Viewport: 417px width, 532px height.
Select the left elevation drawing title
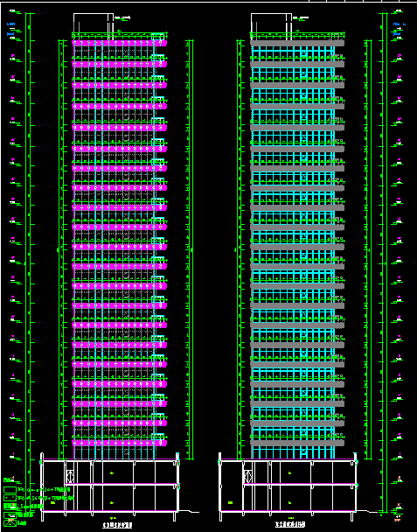pyautogui.click(x=117, y=525)
